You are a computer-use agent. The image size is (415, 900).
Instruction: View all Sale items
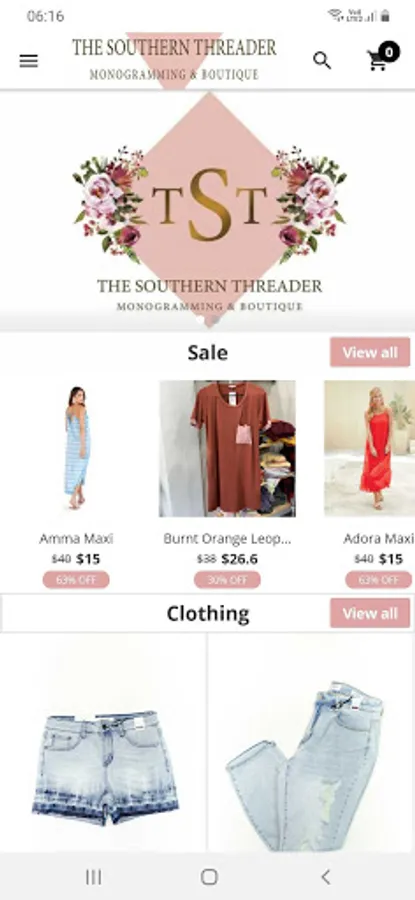[370, 352]
